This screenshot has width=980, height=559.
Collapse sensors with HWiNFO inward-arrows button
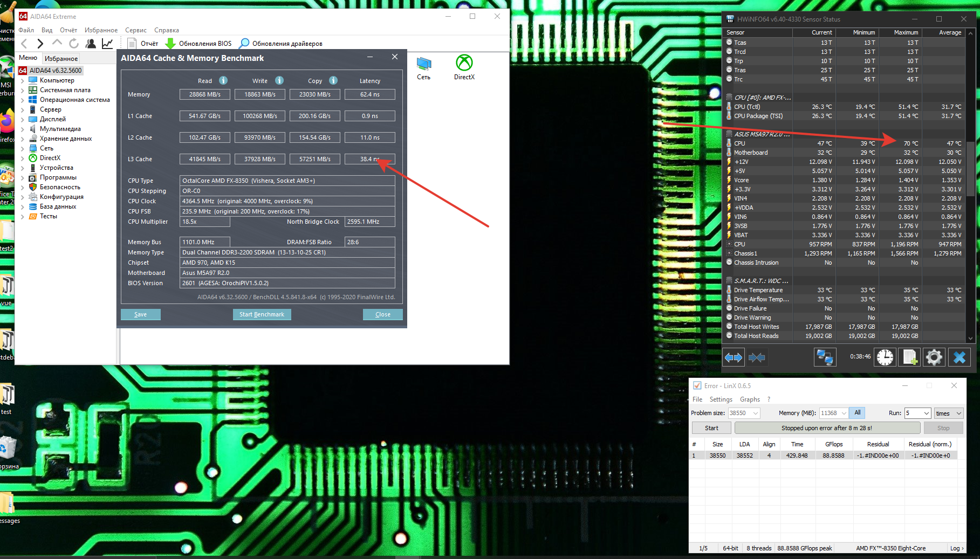coord(757,357)
